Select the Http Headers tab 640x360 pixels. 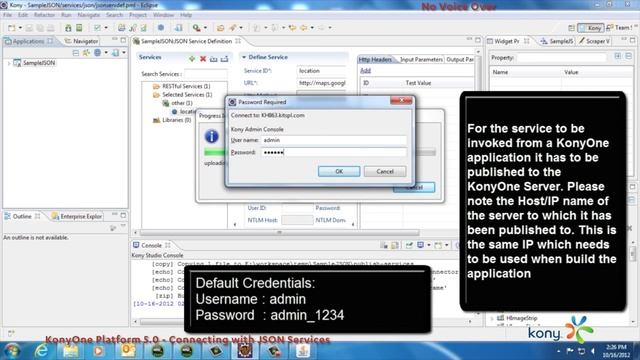coord(375,60)
